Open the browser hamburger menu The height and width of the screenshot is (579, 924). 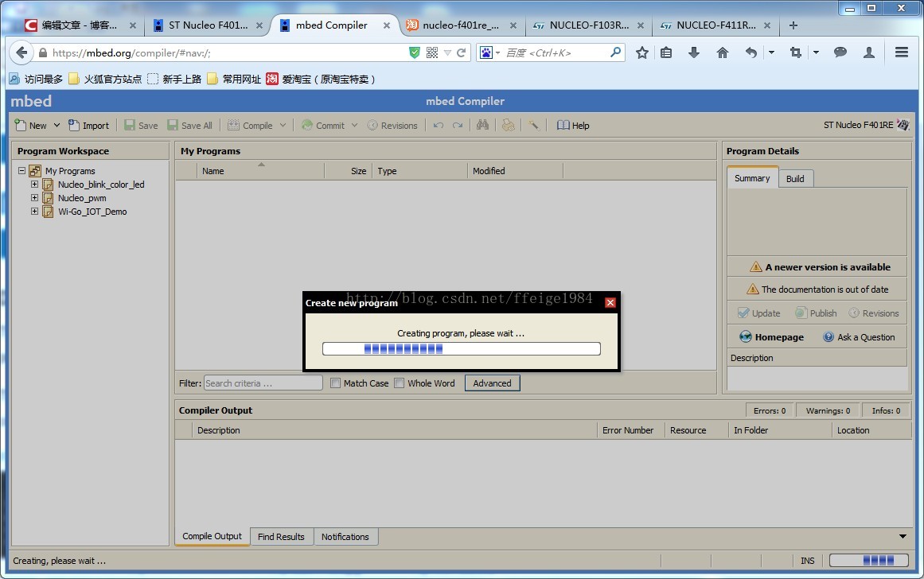tap(902, 52)
